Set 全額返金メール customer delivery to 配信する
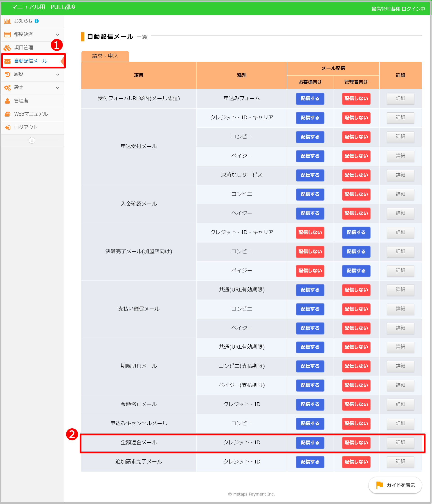432x504 pixels. pos(310,443)
